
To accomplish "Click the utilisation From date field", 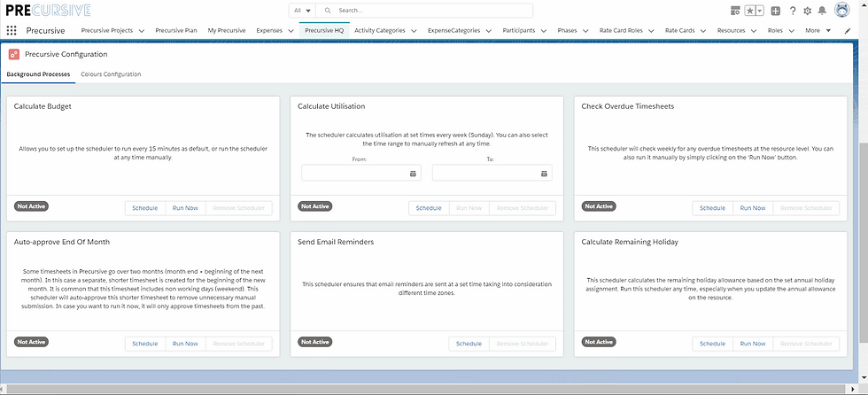I will click(x=361, y=174).
